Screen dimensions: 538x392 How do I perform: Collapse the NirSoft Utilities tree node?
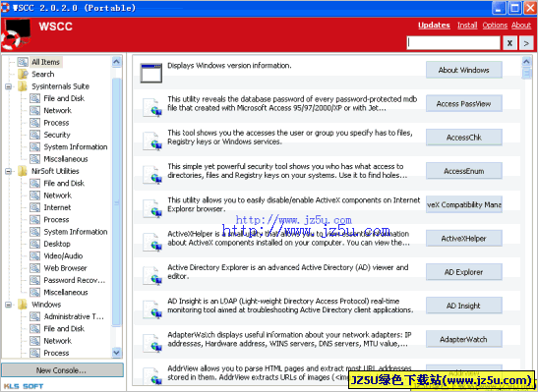click(9, 171)
